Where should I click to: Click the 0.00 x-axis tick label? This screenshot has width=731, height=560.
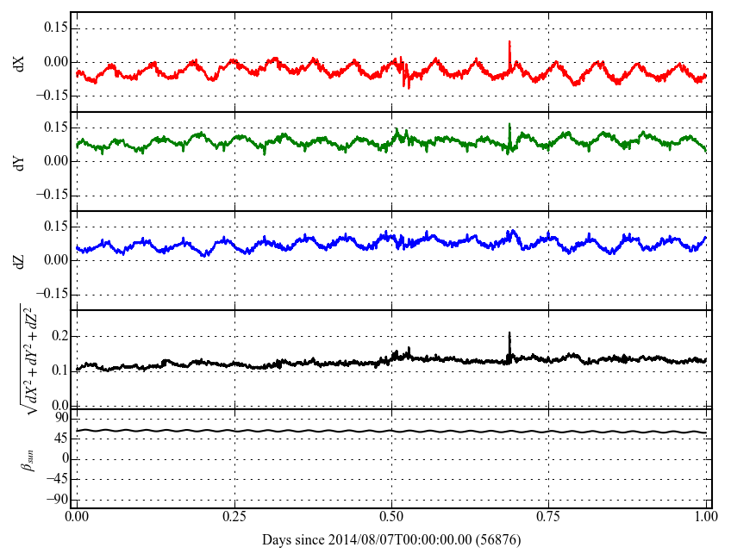click(x=77, y=519)
